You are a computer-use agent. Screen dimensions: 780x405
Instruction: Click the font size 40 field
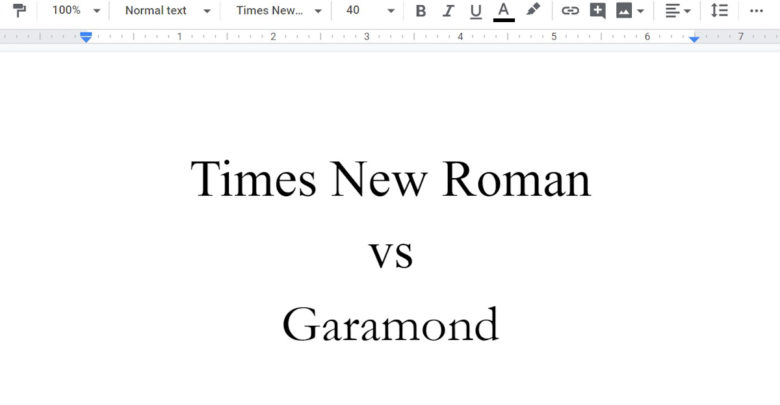click(353, 10)
